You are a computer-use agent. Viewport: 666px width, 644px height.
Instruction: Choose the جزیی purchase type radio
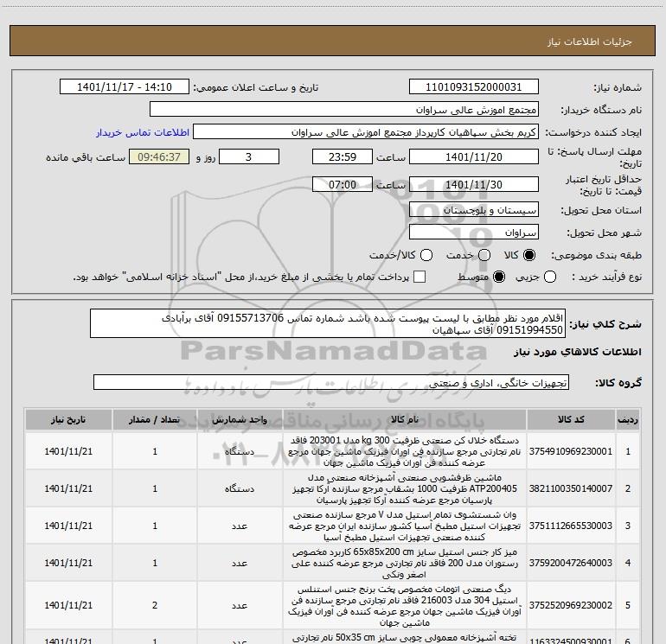click(550, 277)
